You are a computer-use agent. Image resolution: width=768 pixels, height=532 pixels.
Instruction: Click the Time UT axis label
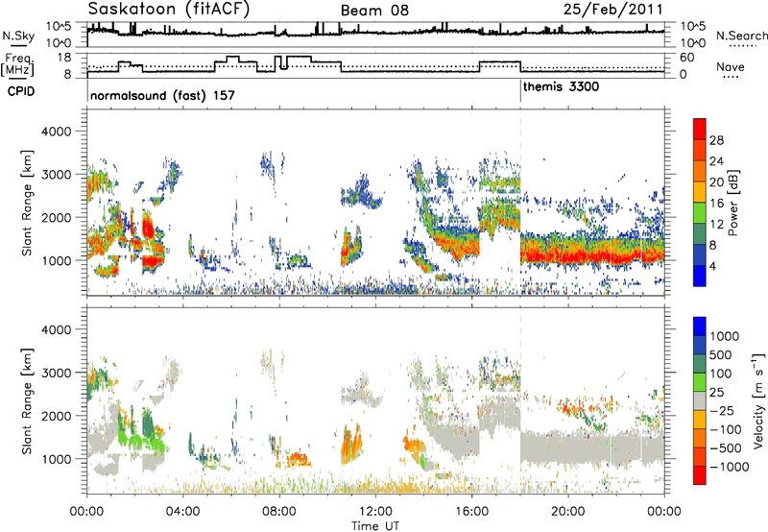pos(375,526)
